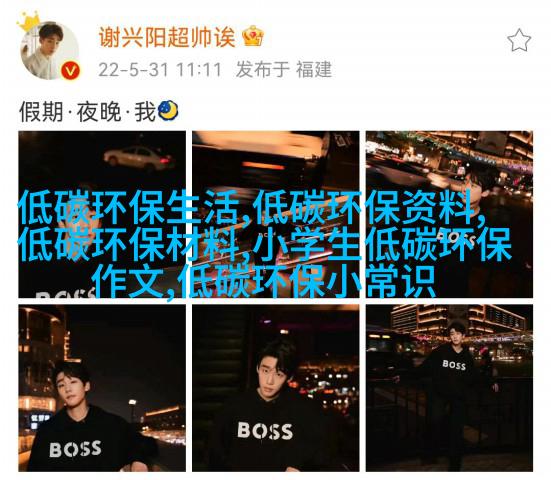The height and width of the screenshot is (480, 551).
Task: Click the crown membership badge after username
Action: pyautogui.click(x=253, y=36)
